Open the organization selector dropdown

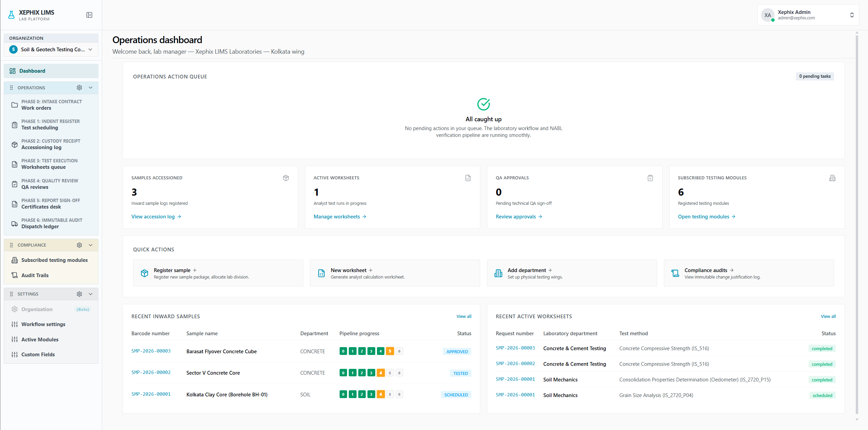coord(51,49)
